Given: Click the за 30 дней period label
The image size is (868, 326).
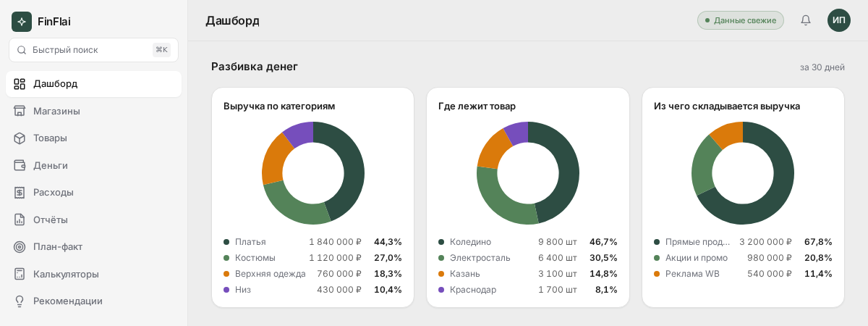Looking at the screenshot, I should [x=822, y=67].
